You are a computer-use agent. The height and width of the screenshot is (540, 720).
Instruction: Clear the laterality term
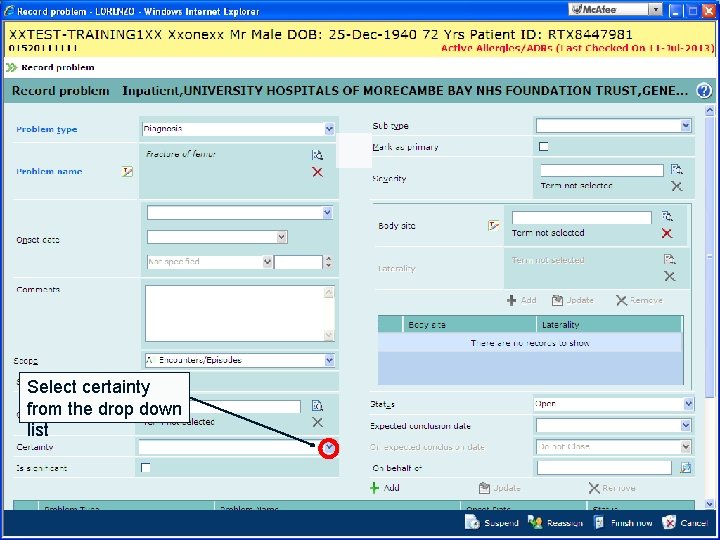(x=669, y=276)
